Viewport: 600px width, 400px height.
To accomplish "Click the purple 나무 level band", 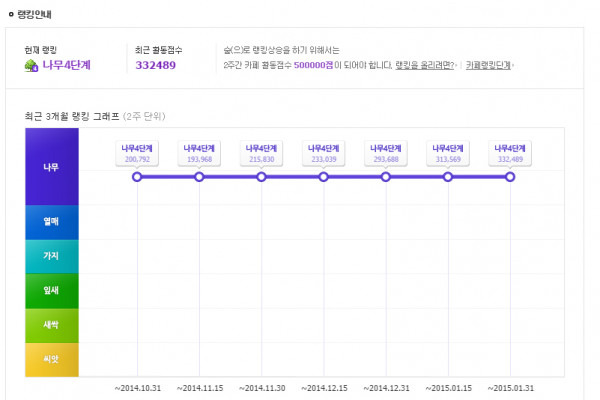I will [x=52, y=167].
